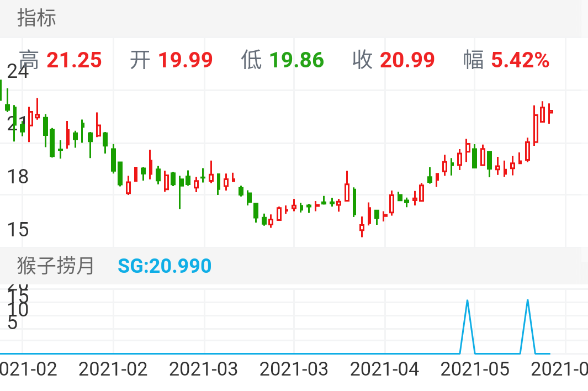Click the 18 price axis label

click(18, 177)
